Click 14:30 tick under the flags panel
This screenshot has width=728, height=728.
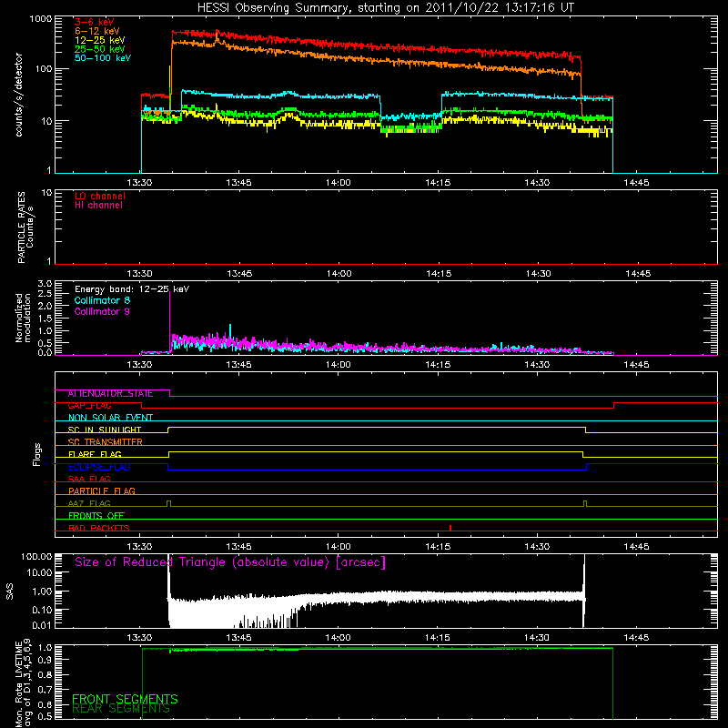point(537,547)
